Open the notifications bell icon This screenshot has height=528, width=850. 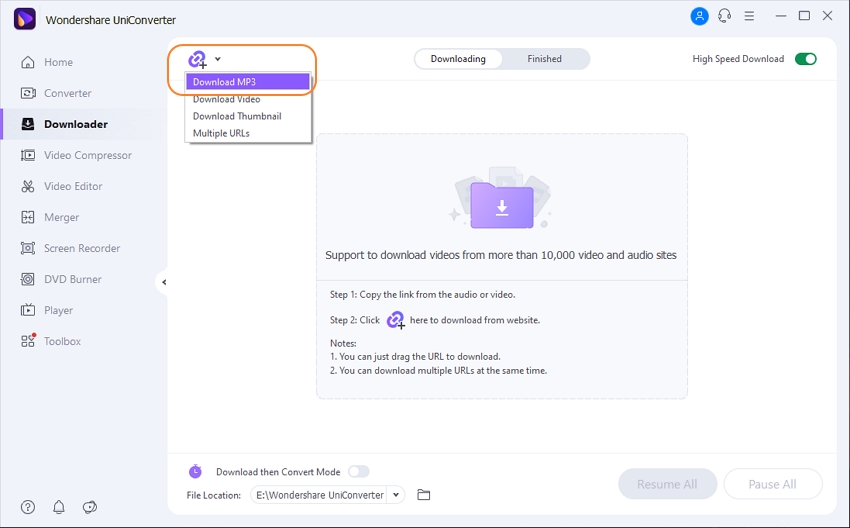59,507
